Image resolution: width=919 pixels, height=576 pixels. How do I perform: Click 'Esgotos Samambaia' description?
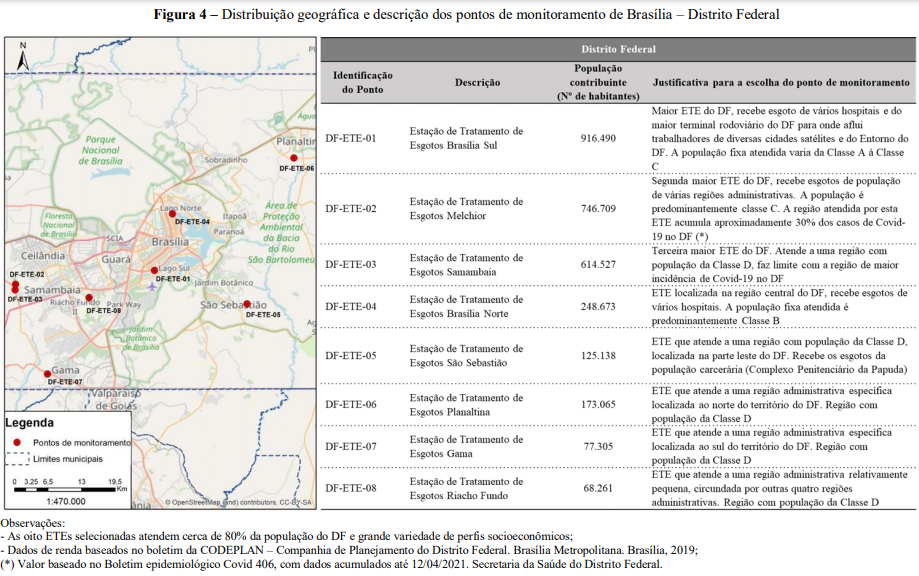[x=452, y=272]
